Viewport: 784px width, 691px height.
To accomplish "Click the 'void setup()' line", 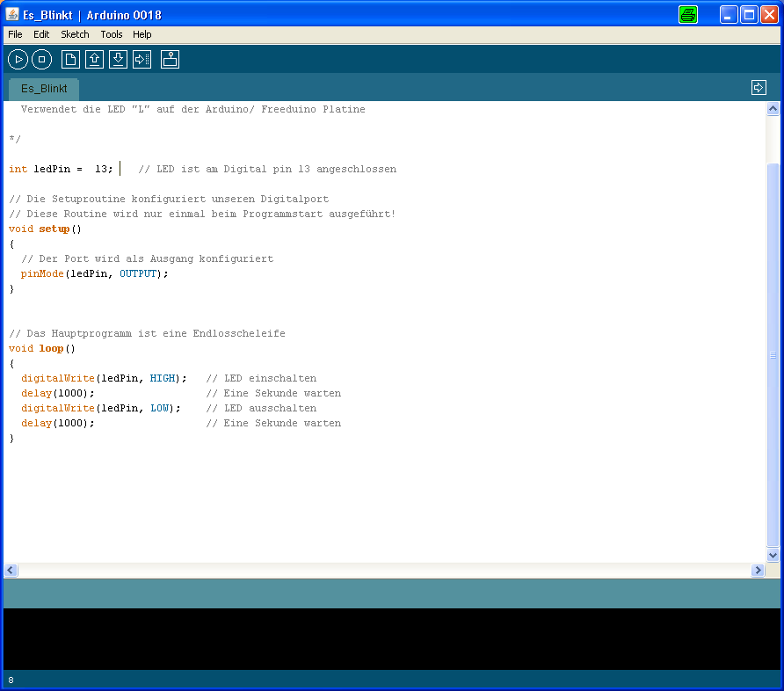I will point(45,229).
